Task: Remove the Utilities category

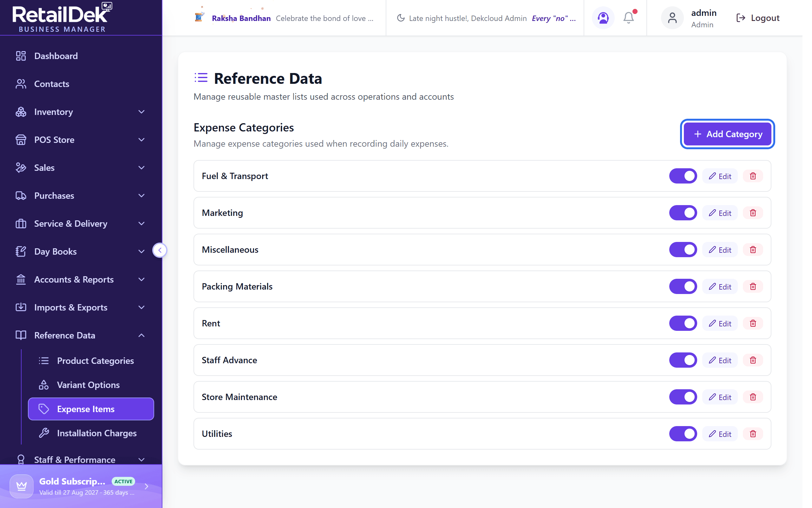Action: tap(753, 434)
